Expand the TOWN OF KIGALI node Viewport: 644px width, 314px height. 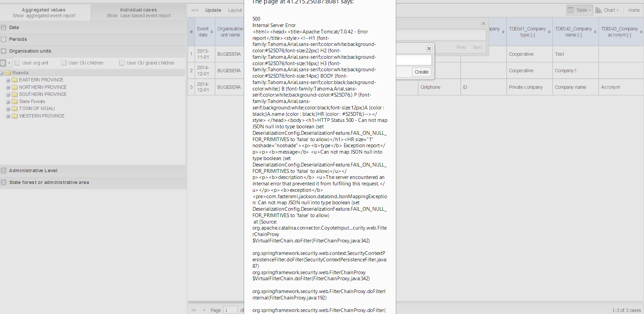(x=8, y=109)
